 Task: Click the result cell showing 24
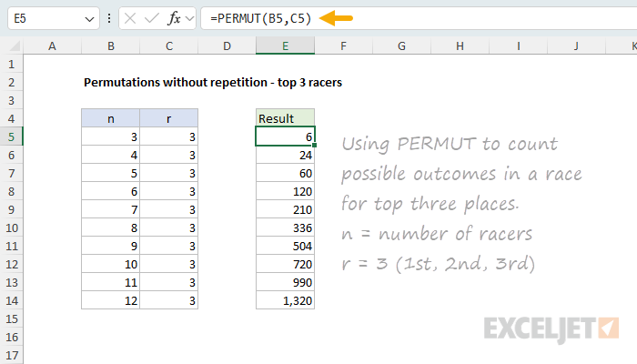(285, 155)
